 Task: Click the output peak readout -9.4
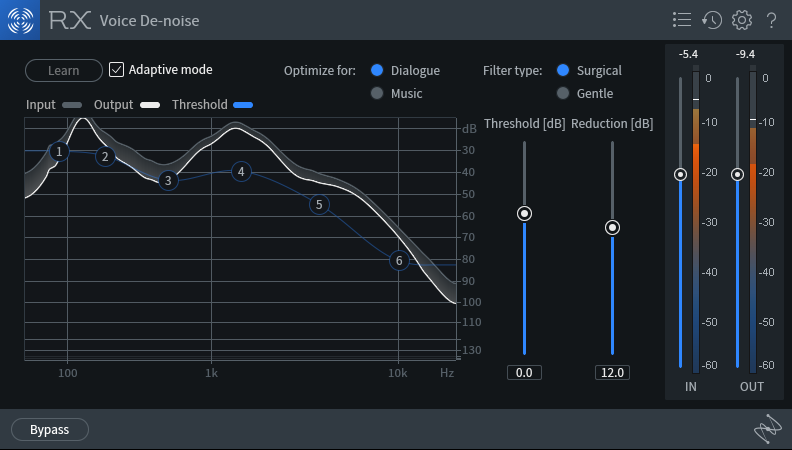click(x=746, y=54)
